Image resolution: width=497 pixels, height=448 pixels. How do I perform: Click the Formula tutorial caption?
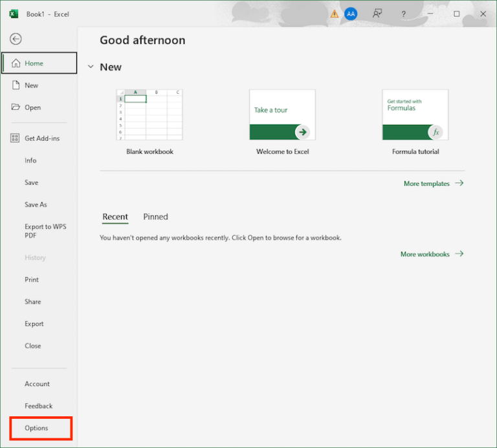click(415, 151)
